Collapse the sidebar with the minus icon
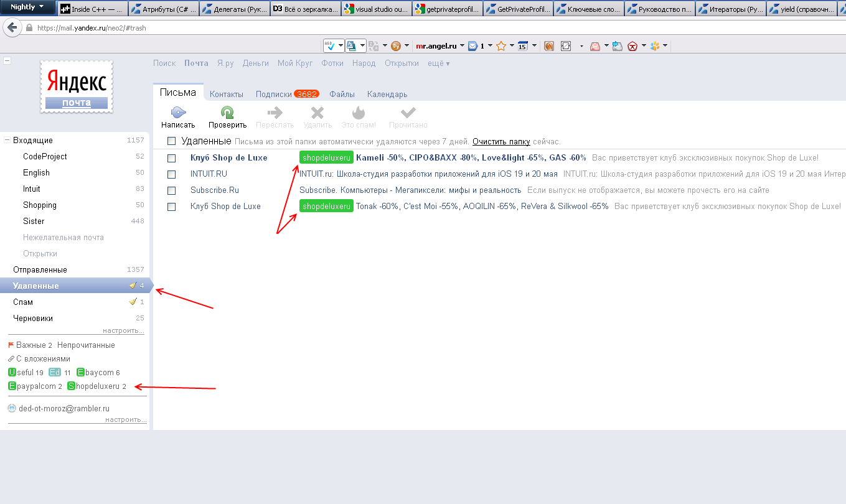Viewport: 846px width, 504px height. 7,60
